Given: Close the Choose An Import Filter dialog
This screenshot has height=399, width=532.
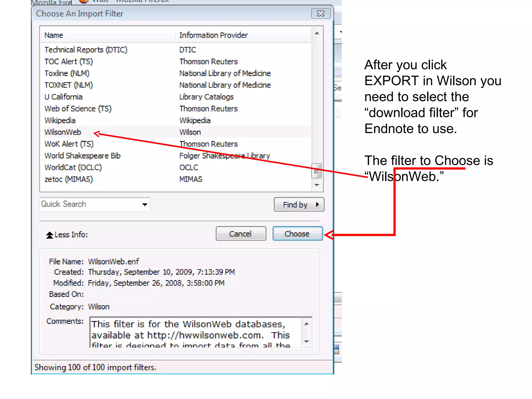Looking at the screenshot, I should 321,14.
